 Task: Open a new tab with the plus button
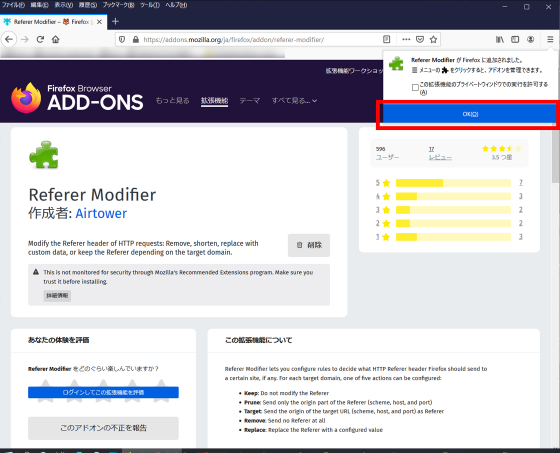115,21
